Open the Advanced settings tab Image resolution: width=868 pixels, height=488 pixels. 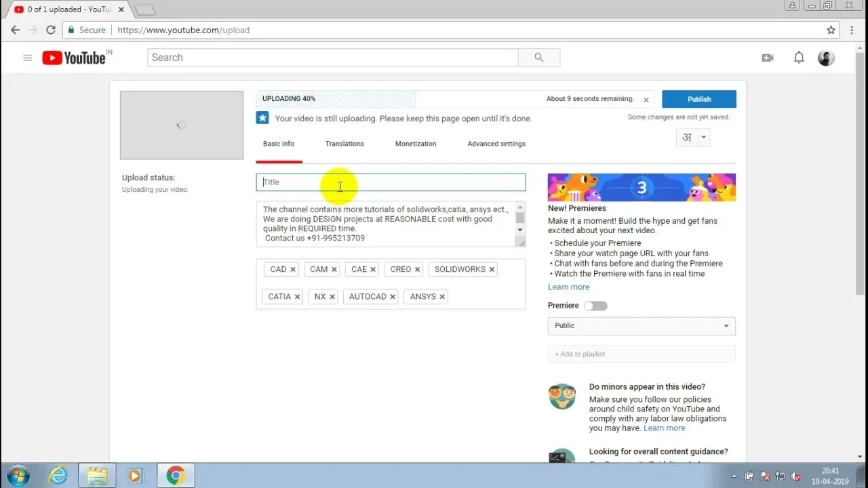[496, 144]
